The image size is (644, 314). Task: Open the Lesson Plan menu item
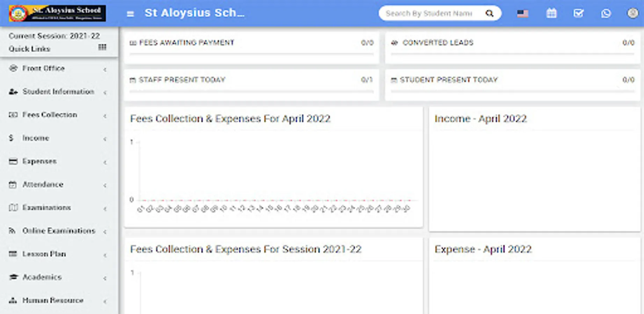pos(44,254)
